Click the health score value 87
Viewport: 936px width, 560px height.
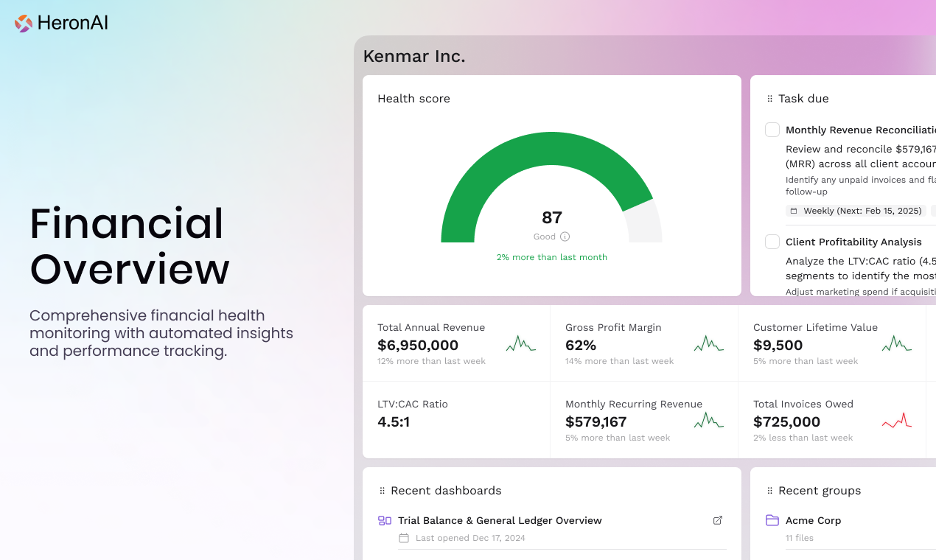tap(552, 217)
